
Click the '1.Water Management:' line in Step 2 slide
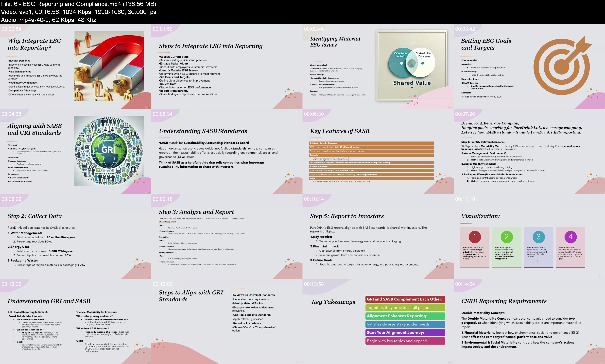25,233
